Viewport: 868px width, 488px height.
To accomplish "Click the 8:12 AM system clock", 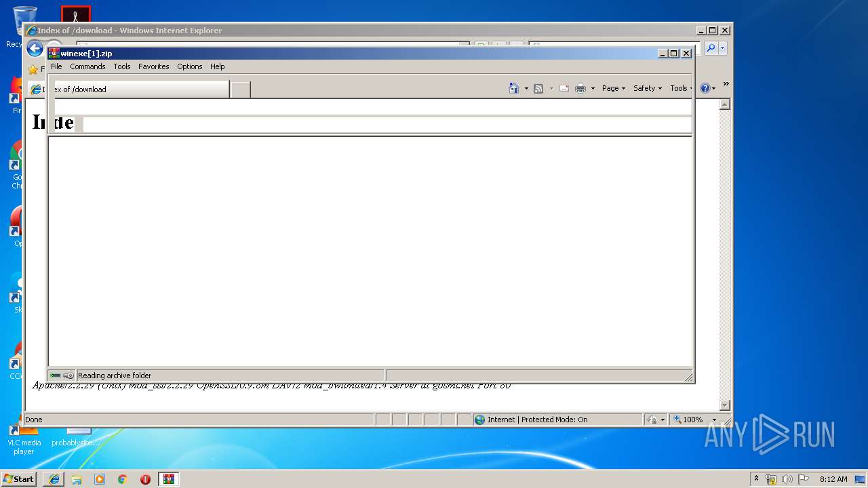I will (833, 479).
